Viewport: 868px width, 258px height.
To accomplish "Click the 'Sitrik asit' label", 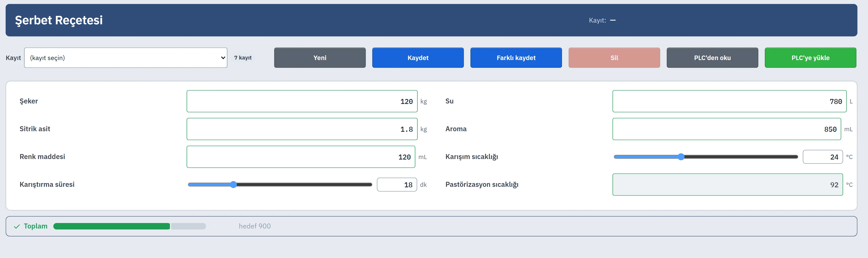I will click(x=35, y=129).
